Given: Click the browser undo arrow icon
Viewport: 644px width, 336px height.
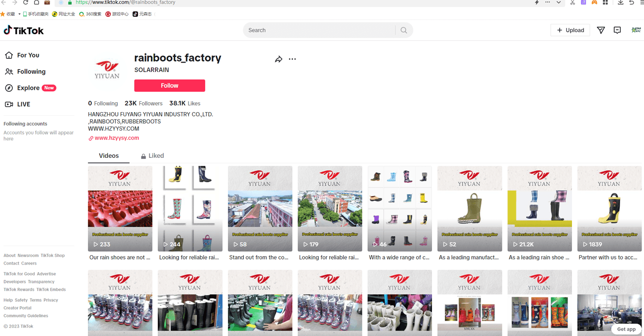Looking at the screenshot, I should point(632,2).
